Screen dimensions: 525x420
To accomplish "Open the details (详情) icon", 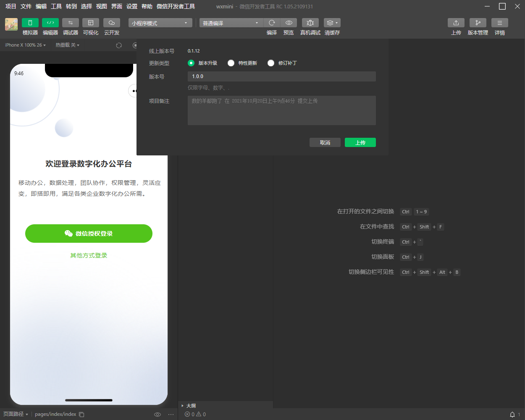I will click(x=500, y=23).
